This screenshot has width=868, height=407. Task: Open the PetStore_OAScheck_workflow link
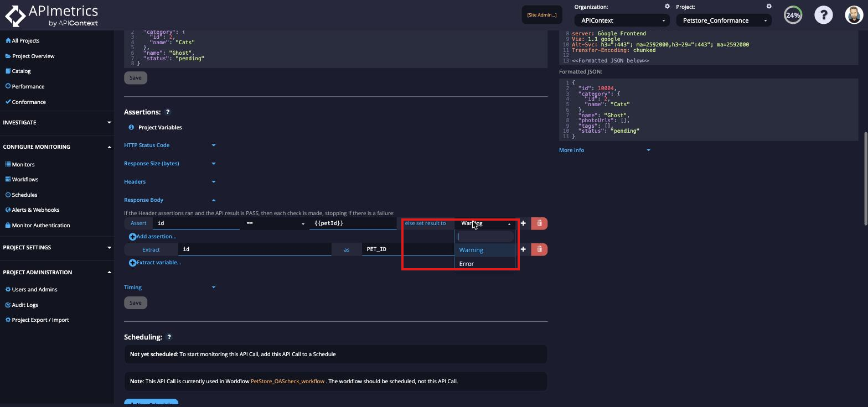(x=288, y=382)
